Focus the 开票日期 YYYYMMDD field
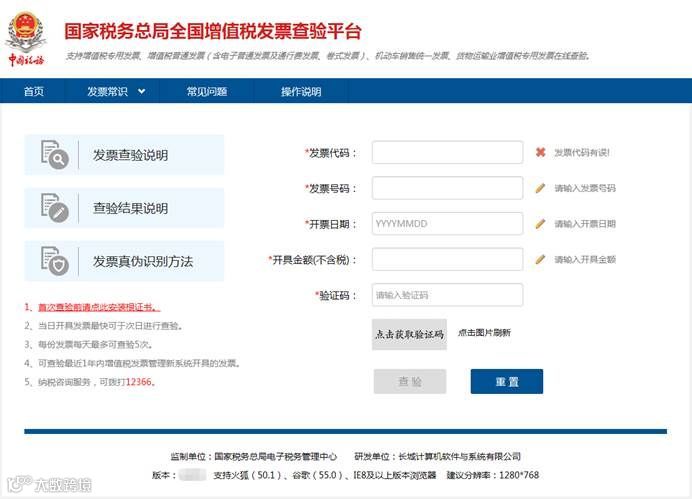 448,224
